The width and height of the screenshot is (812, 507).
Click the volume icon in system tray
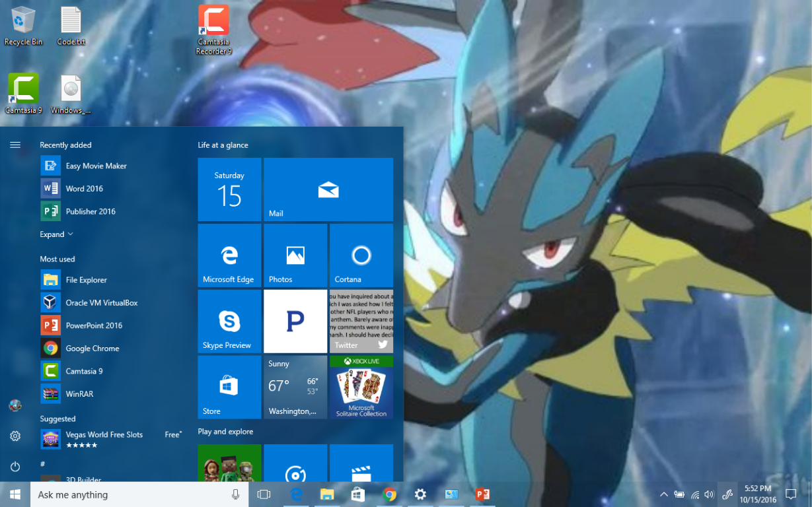709,494
